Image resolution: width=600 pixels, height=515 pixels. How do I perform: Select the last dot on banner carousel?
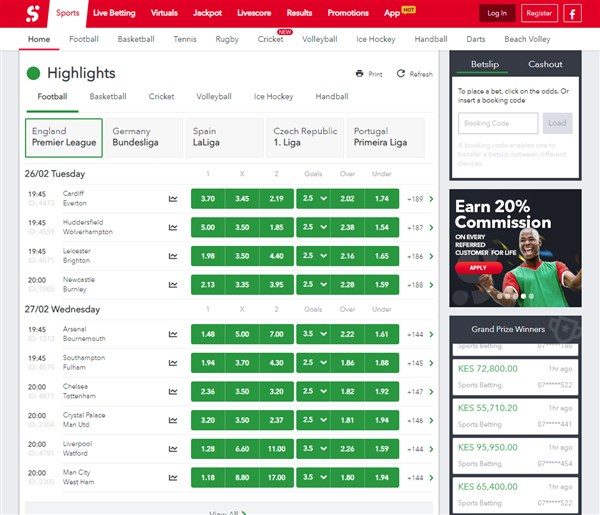(x=531, y=296)
